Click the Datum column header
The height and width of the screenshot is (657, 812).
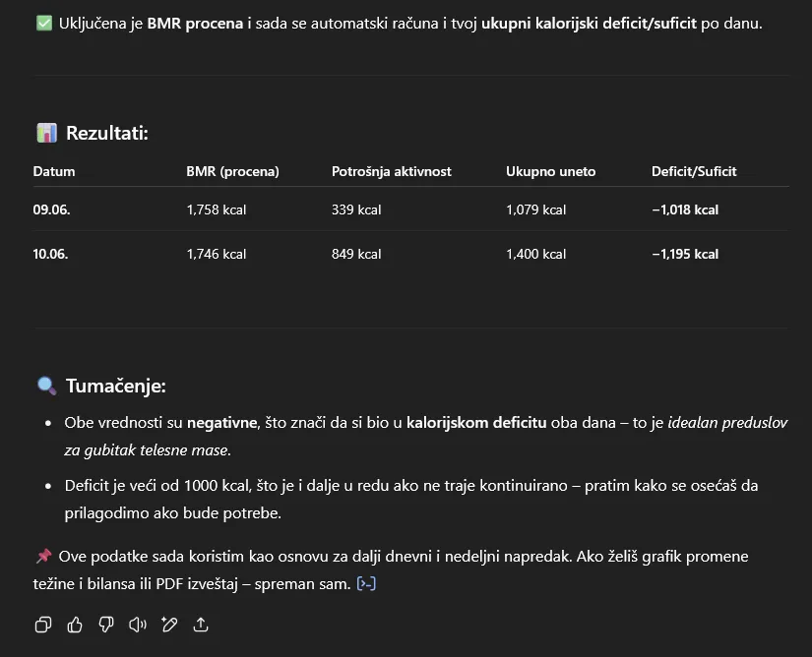(54, 172)
